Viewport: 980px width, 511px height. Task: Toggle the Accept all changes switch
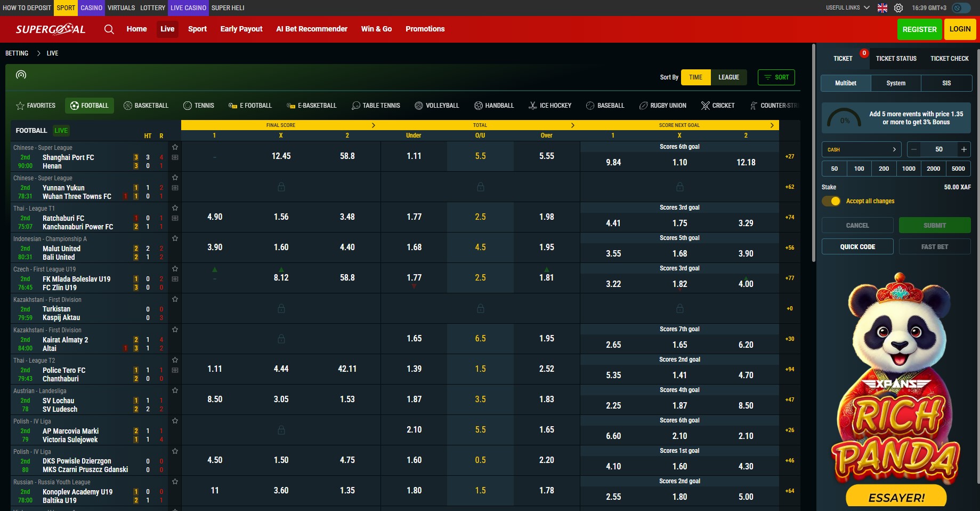(831, 201)
